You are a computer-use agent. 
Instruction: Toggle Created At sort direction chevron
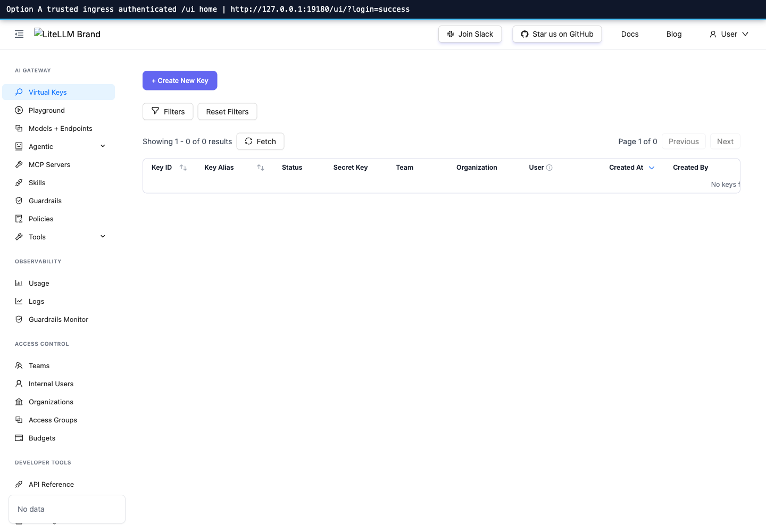click(x=652, y=168)
